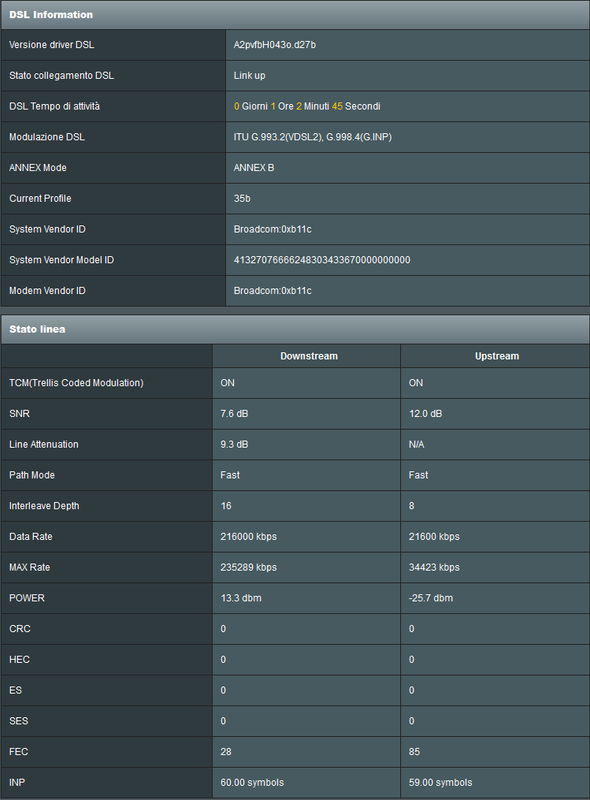Click Line Attenuation upstream N/A
This screenshot has height=800, width=590.
point(416,444)
